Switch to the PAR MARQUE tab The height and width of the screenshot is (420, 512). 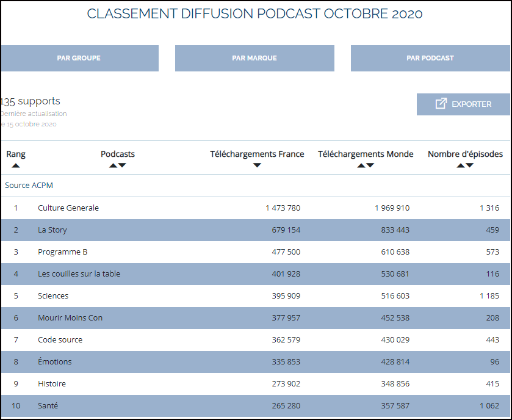[254, 58]
